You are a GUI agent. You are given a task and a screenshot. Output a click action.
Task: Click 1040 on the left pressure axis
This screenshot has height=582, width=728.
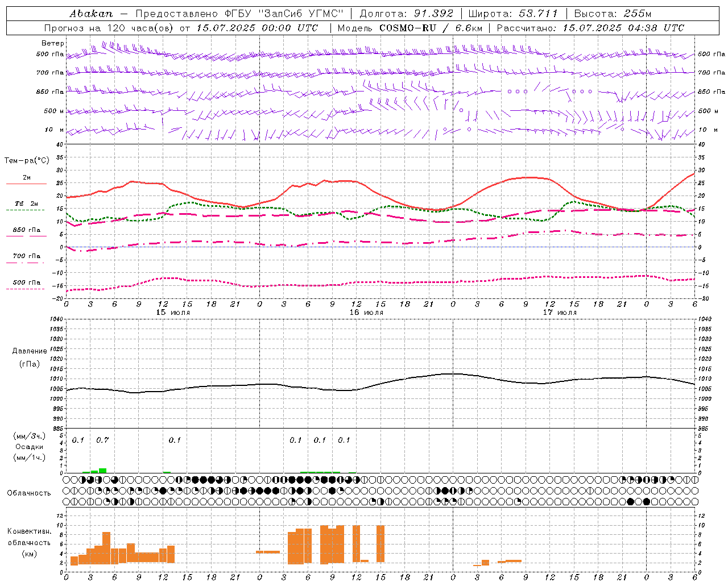56,319
